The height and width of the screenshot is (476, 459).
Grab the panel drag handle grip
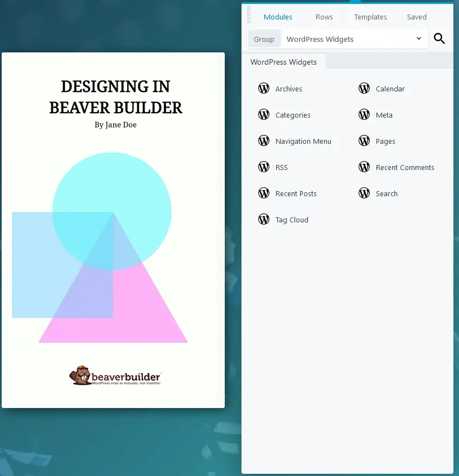pos(249,14)
